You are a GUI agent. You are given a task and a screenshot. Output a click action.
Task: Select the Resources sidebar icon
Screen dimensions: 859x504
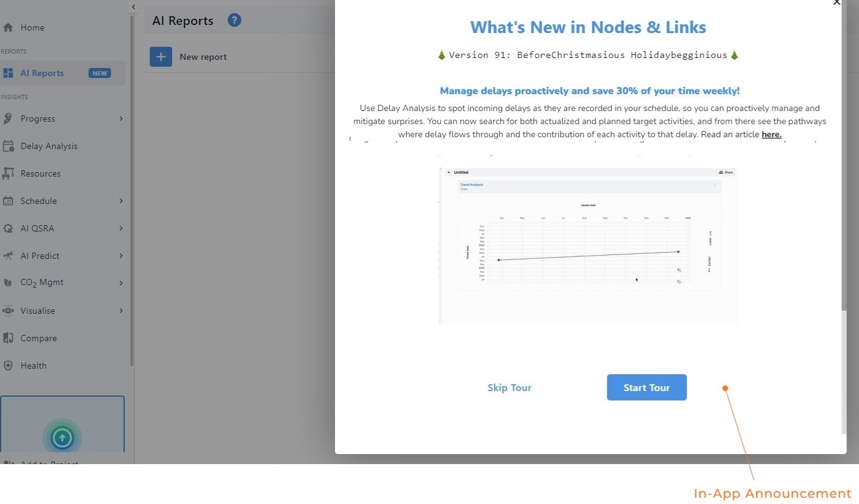pyautogui.click(x=9, y=173)
